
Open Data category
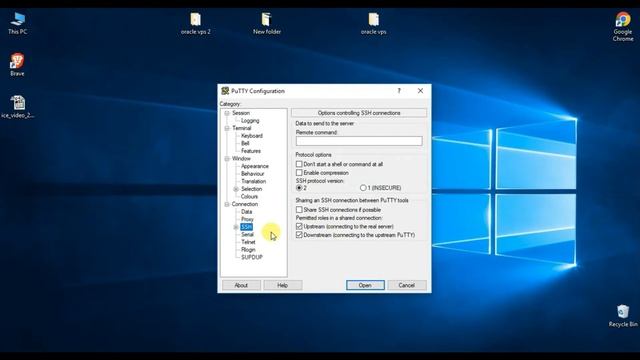point(247,212)
